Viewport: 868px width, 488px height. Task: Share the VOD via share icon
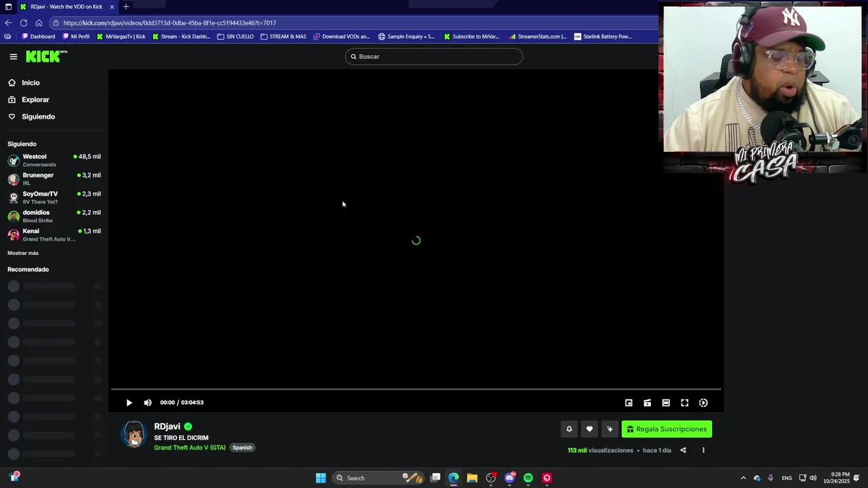(683, 450)
